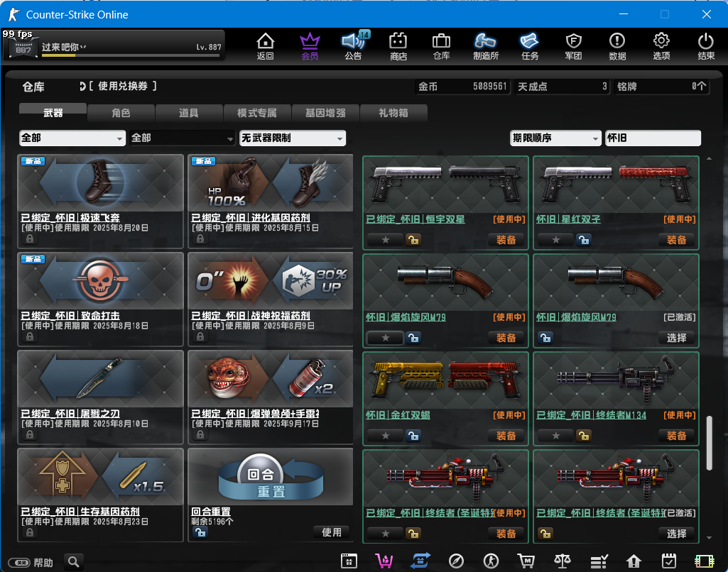Open 选项 settings gear icon
The height and width of the screenshot is (572, 728).
tap(661, 46)
